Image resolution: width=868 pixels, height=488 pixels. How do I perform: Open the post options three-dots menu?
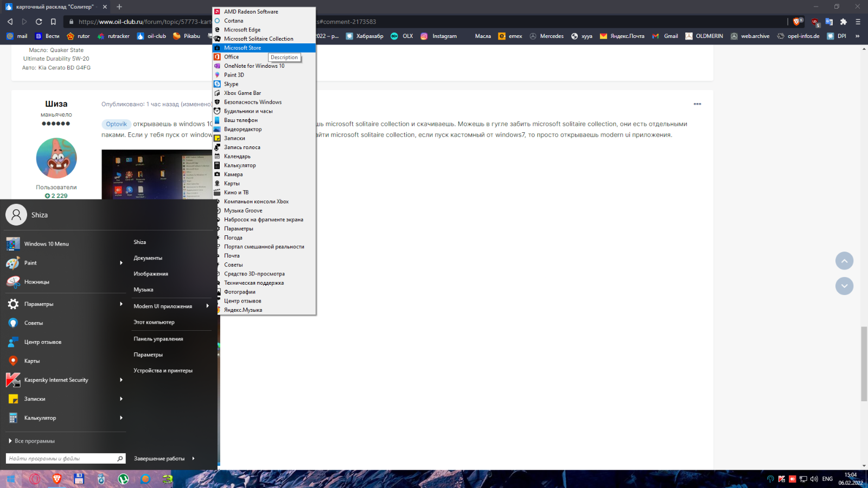point(697,104)
